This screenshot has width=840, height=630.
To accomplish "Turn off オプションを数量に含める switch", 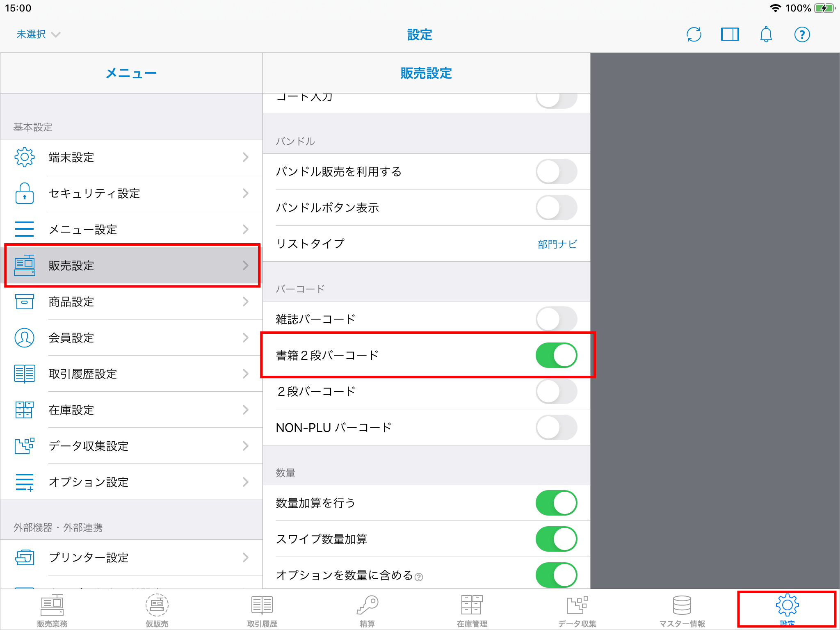I will coord(557,575).
